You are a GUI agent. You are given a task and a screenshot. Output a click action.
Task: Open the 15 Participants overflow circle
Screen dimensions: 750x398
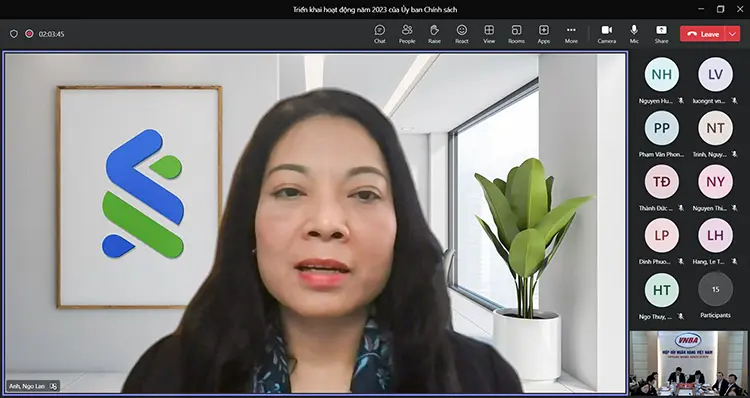point(715,289)
